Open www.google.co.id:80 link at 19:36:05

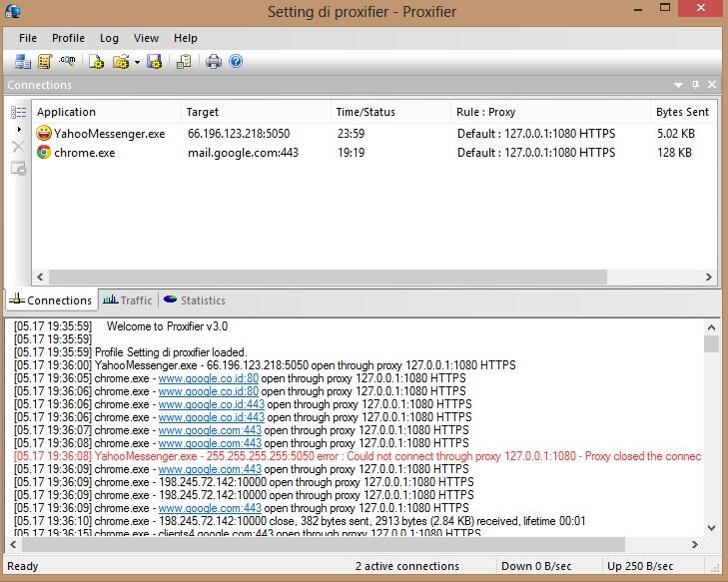209,378
